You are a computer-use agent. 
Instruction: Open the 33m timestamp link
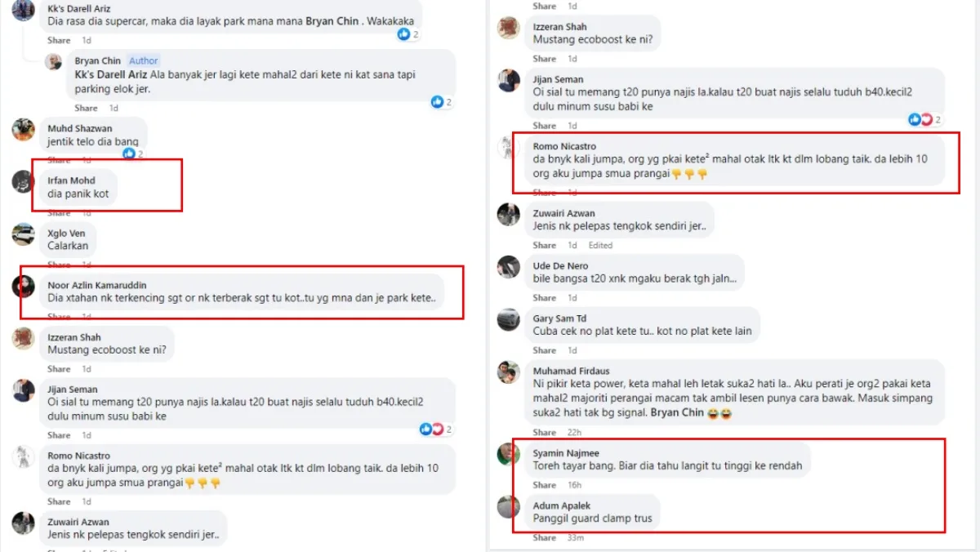(x=576, y=537)
